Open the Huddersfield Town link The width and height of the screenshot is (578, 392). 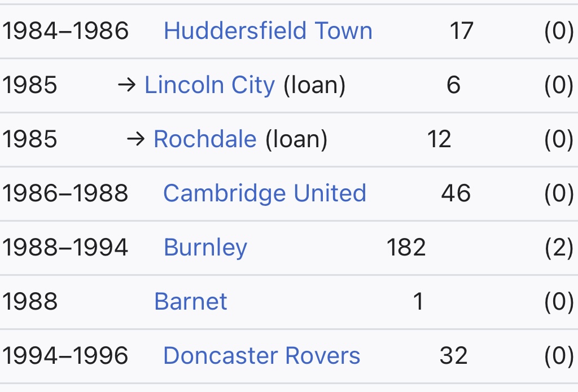tap(268, 31)
